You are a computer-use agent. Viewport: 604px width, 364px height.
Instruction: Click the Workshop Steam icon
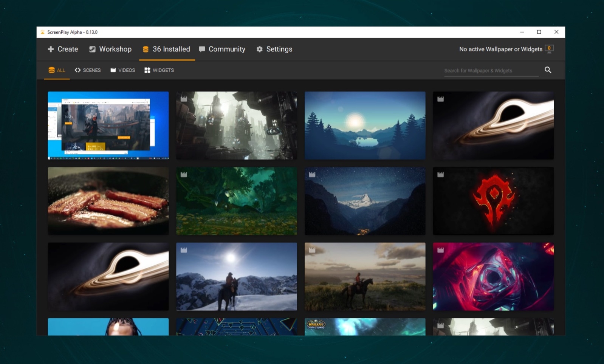coord(92,49)
